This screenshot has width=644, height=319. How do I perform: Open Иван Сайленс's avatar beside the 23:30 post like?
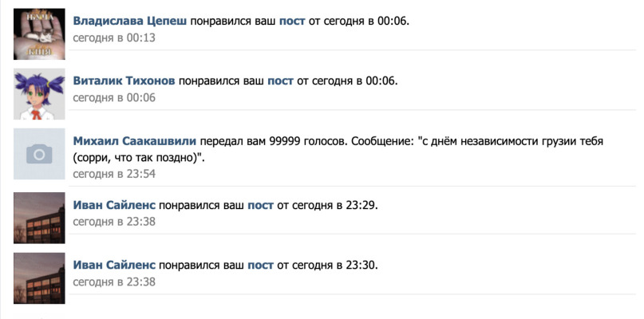coord(39,278)
